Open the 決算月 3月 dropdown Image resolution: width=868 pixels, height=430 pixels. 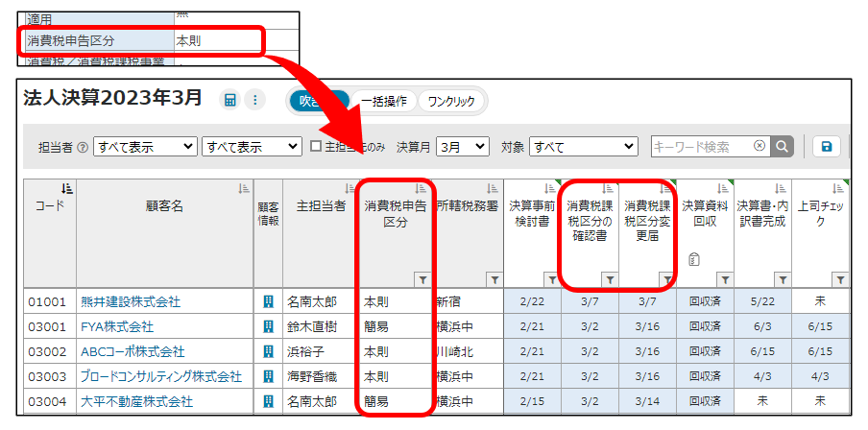click(x=462, y=147)
